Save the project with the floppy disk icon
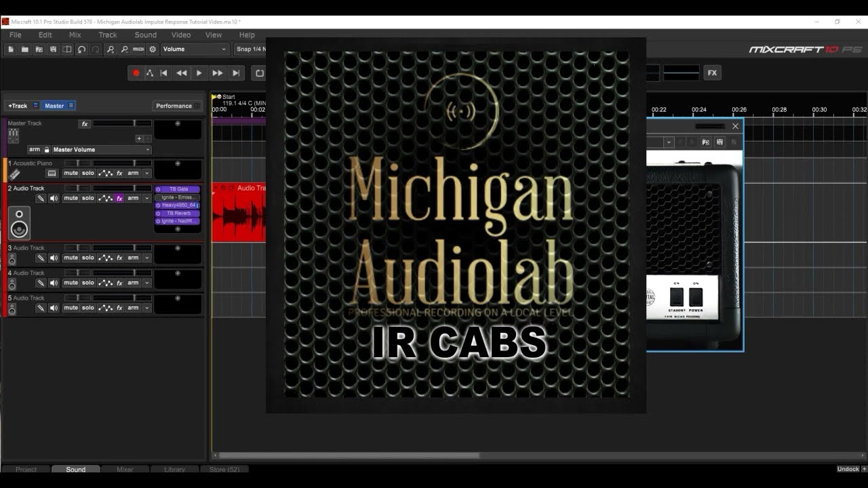868x488 pixels. [53, 49]
